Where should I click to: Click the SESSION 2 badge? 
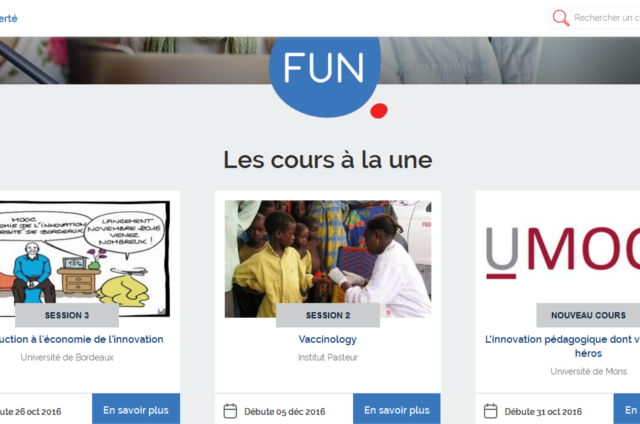tap(328, 315)
